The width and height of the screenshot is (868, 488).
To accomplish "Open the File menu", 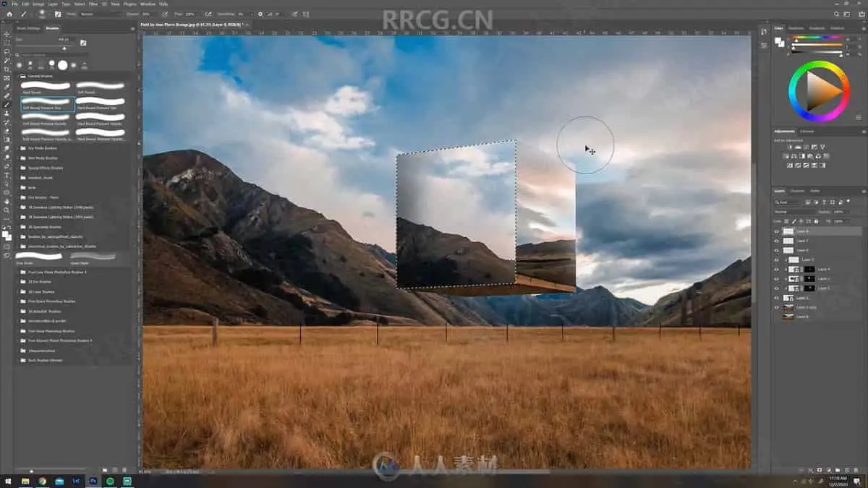I will 14,4.
